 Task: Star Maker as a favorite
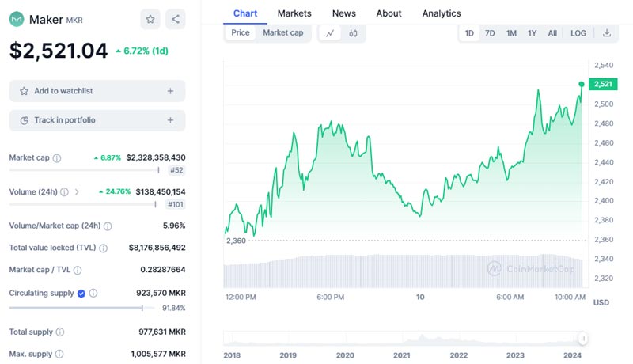click(150, 19)
